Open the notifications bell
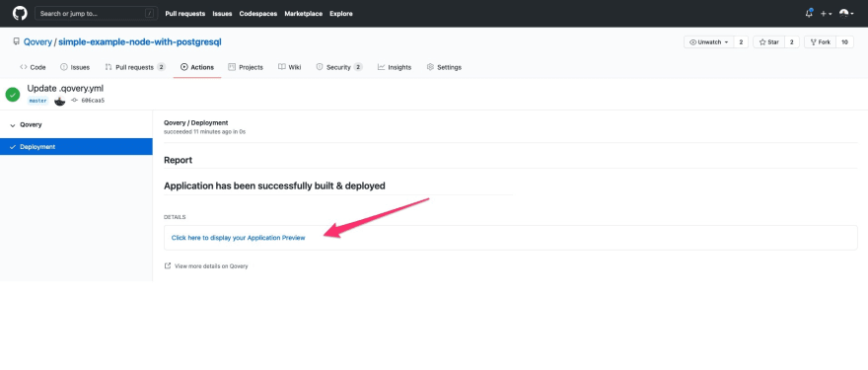The height and width of the screenshot is (370, 868). 809,13
